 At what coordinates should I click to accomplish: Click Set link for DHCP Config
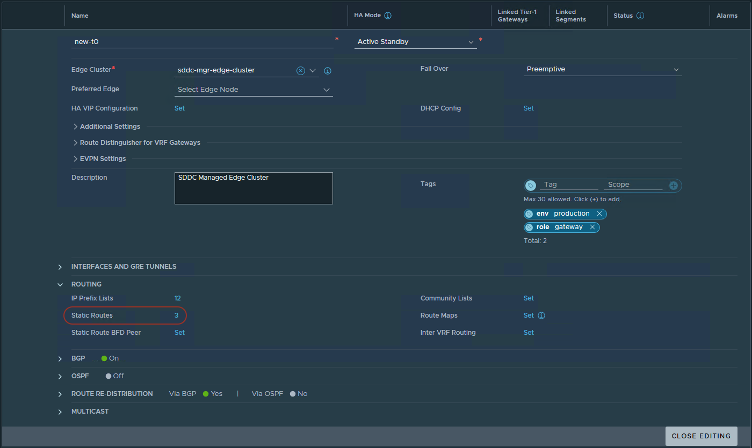tap(528, 108)
